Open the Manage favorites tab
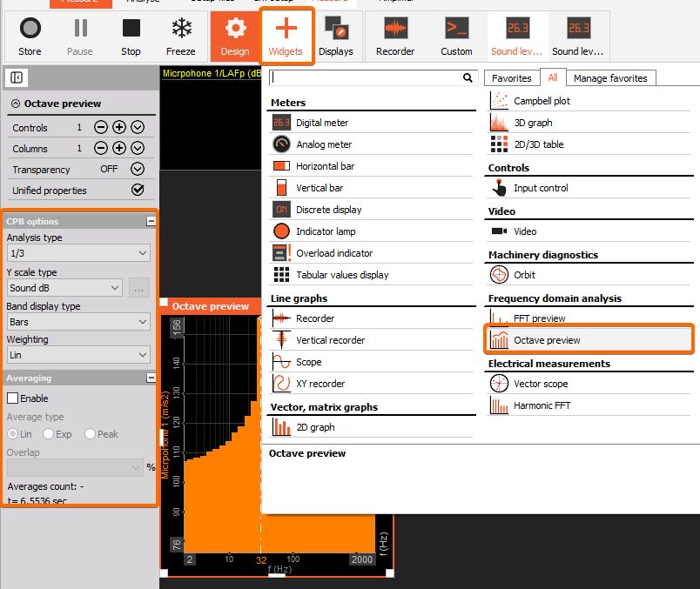 coord(610,78)
